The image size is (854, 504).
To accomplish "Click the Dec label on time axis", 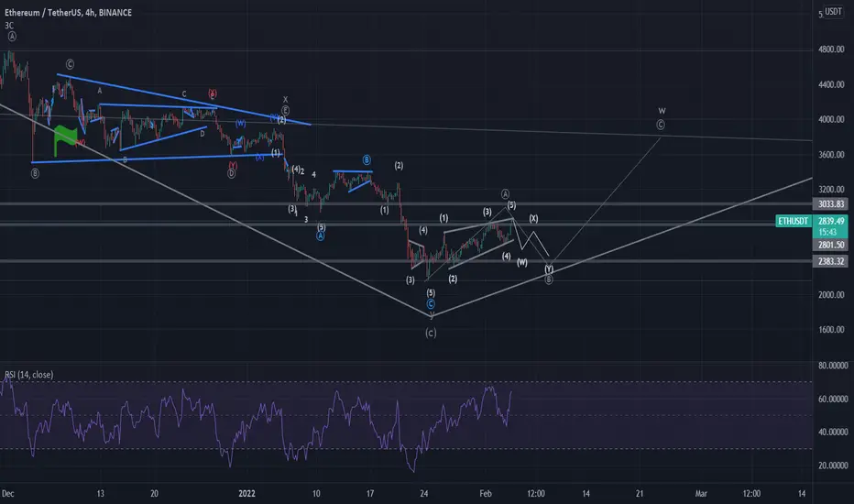I will tap(7, 494).
